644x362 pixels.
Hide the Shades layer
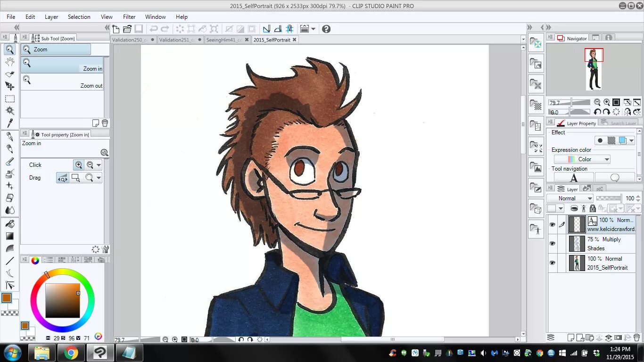[x=552, y=243]
